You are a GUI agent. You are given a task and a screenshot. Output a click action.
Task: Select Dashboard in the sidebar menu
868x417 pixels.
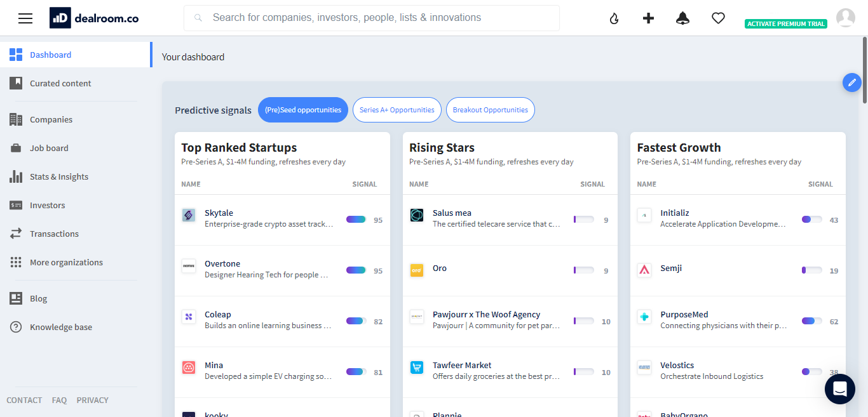[x=51, y=55]
